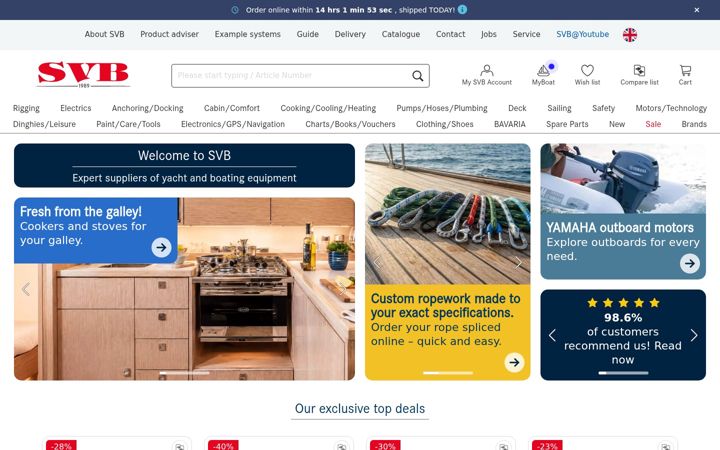The height and width of the screenshot is (450, 720).
Task: Open the Spare Parts category
Action: coord(567,124)
